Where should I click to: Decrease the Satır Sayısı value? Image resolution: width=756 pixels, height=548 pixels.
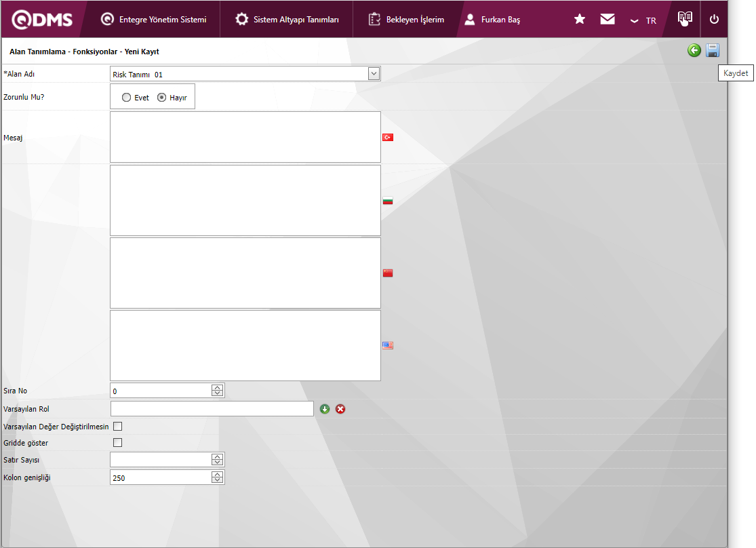click(218, 463)
